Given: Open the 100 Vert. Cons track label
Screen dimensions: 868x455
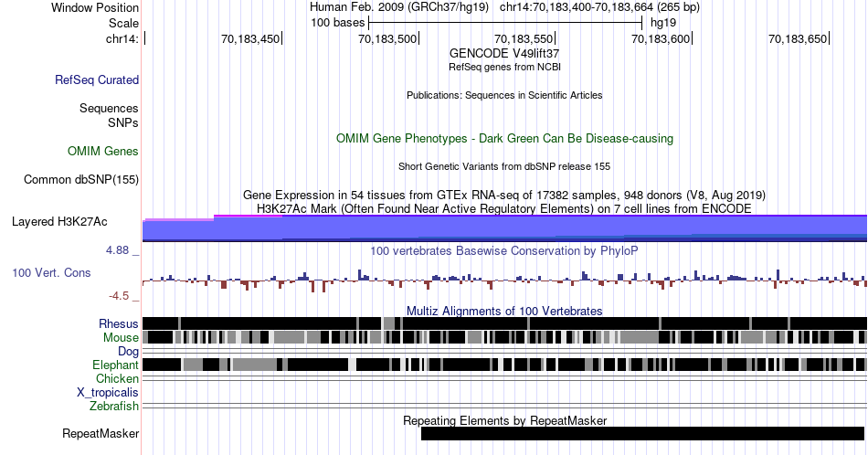Looking at the screenshot, I should [51, 272].
